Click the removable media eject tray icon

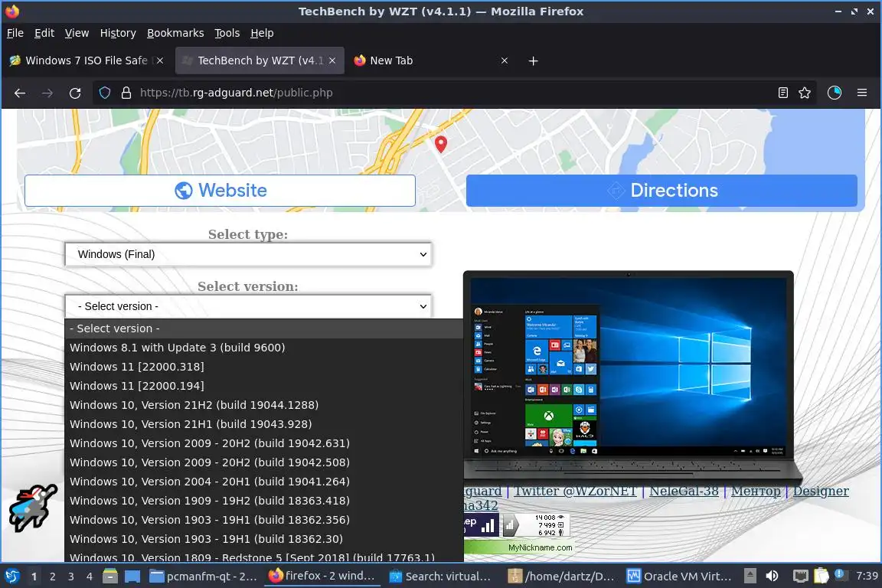[750, 576]
